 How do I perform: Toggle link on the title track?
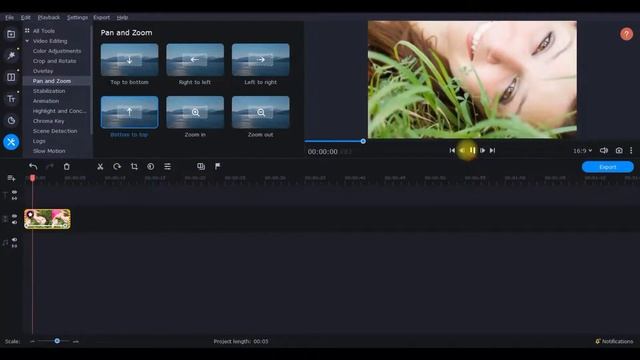[14, 198]
